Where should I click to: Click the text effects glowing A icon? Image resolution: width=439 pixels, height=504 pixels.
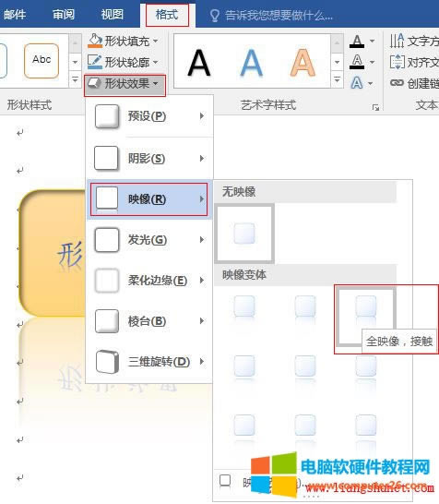(x=357, y=83)
